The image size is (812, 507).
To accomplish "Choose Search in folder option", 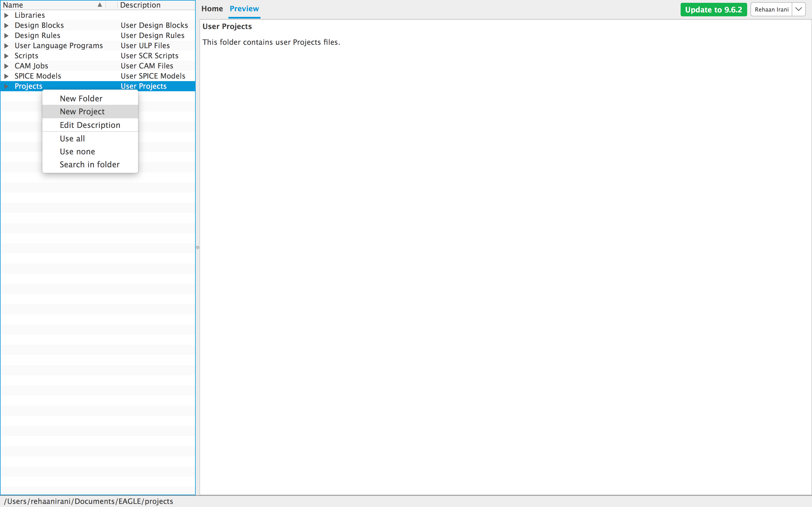I will (x=89, y=164).
